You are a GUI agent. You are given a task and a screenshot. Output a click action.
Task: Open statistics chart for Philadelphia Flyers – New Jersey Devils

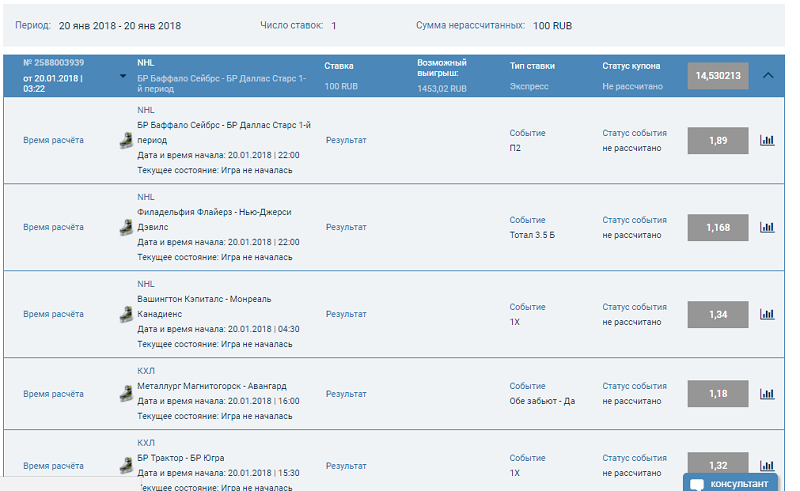pos(767,228)
